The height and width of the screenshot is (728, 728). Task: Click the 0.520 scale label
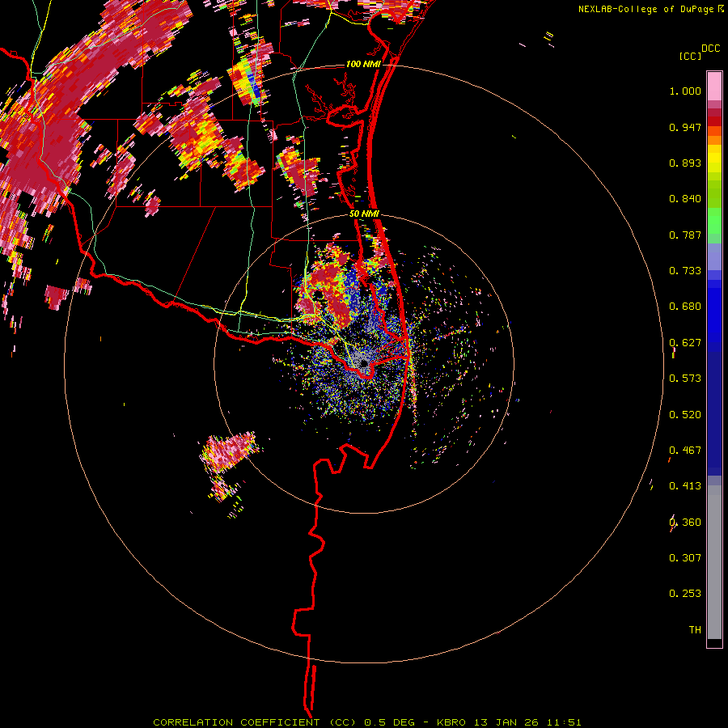pos(685,415)
